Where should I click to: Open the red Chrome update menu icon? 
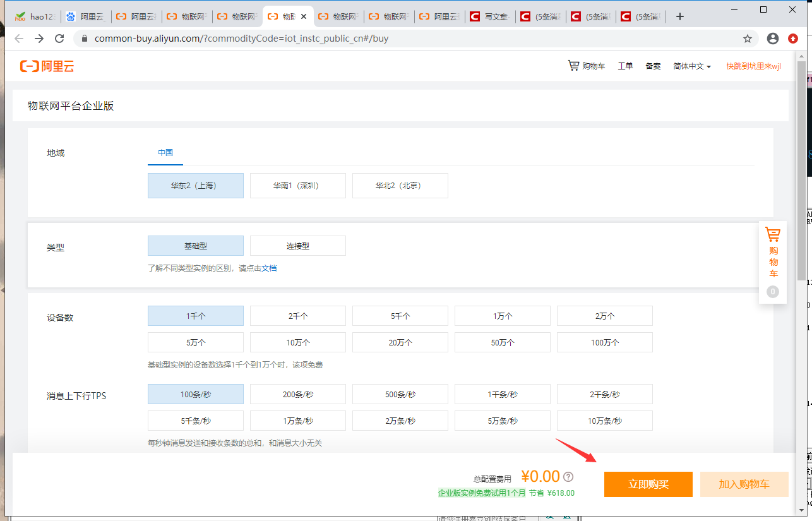pos(793,39)
